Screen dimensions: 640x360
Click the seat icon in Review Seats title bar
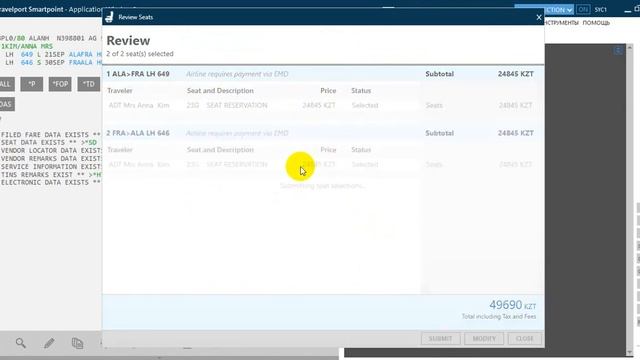pyautogui.click(x=109, y=17)
